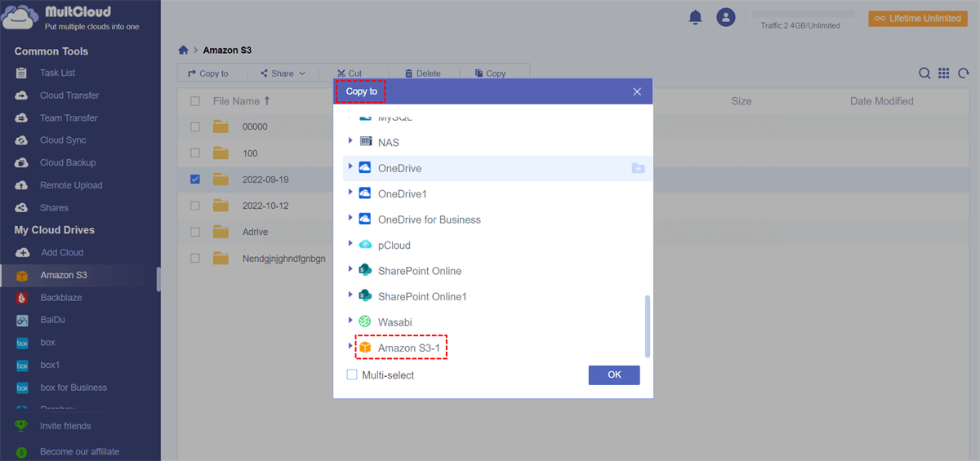Check the 100 folder checkbox

[x=194, y=153]
